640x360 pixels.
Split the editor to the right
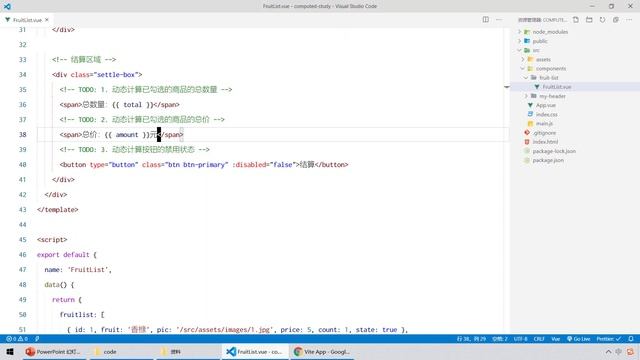click(485, 19)
